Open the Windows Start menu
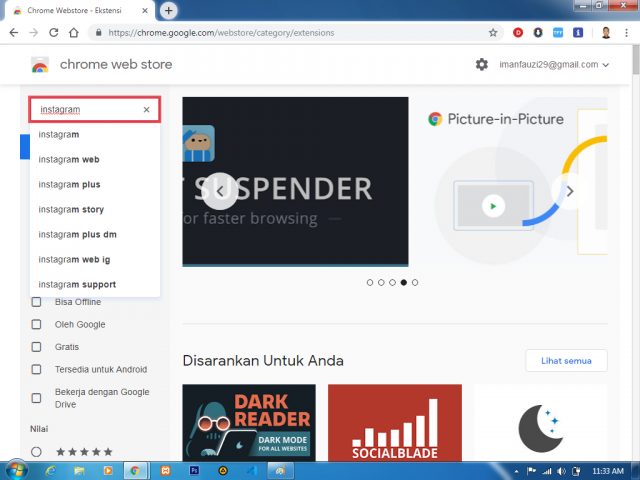The width and height of the screenshot is (640, 480). point(15,471)
